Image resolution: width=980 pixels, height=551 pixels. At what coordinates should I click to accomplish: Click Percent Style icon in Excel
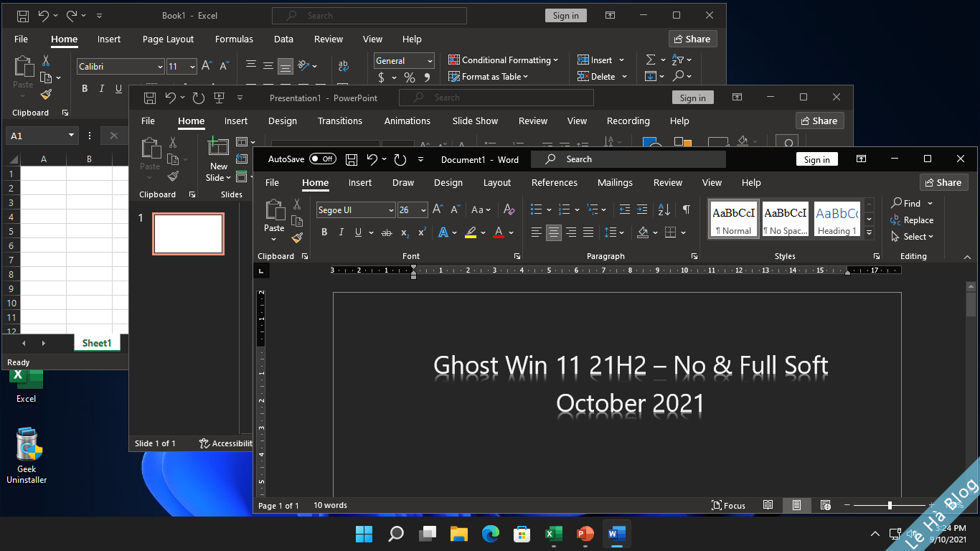click(410, 77)
